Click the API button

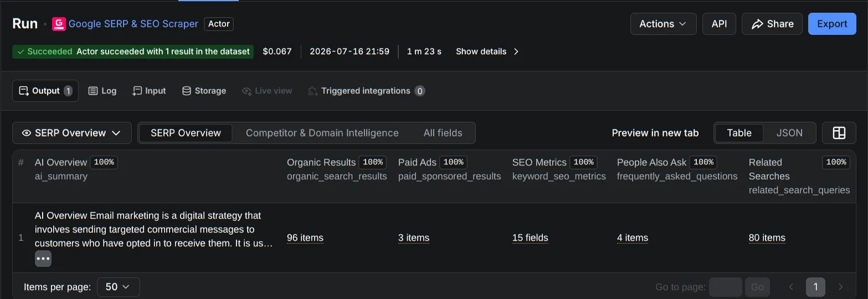(x=719, y=24)
